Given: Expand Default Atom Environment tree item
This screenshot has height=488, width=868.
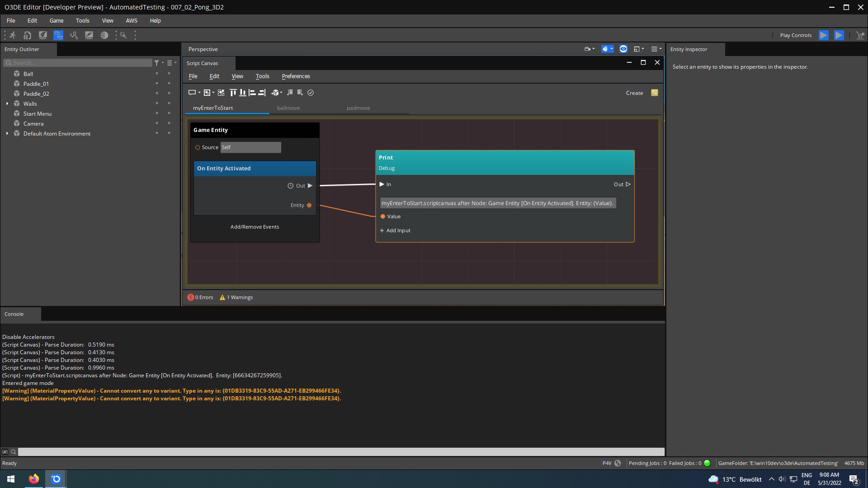Looking at the screenshot, I should tap(7, 133).
